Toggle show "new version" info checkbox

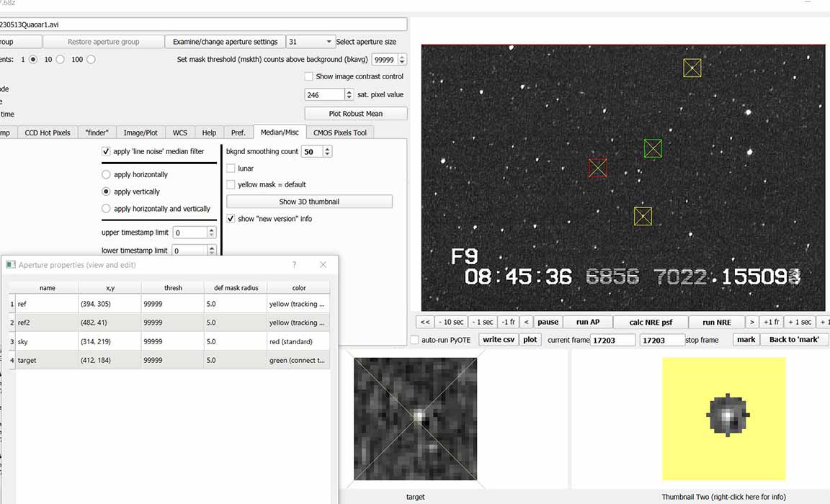click(x=231, y=218)
